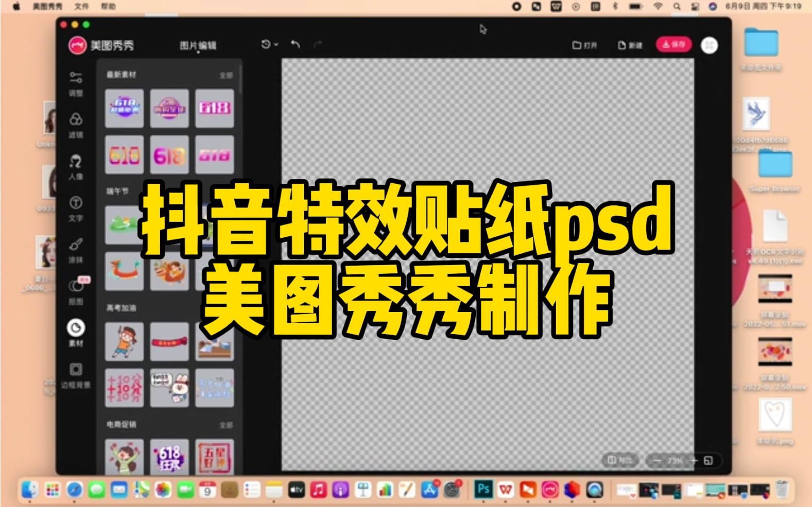
Task: Click the 最新素材 section heading
Action: coord(122,75)
